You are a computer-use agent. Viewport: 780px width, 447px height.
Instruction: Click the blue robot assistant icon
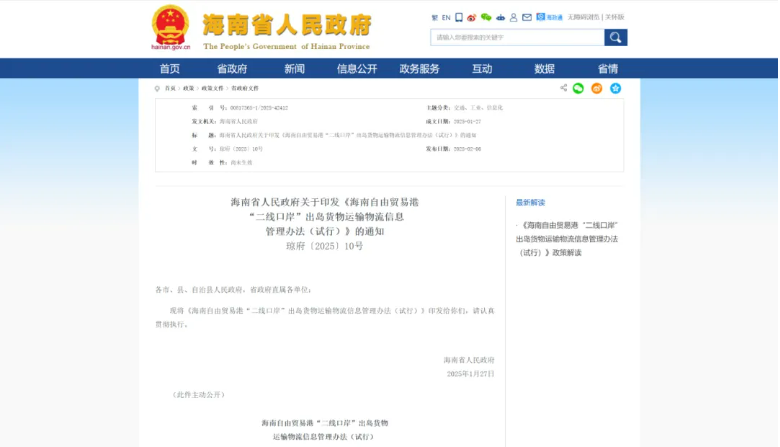click(500, 17)
